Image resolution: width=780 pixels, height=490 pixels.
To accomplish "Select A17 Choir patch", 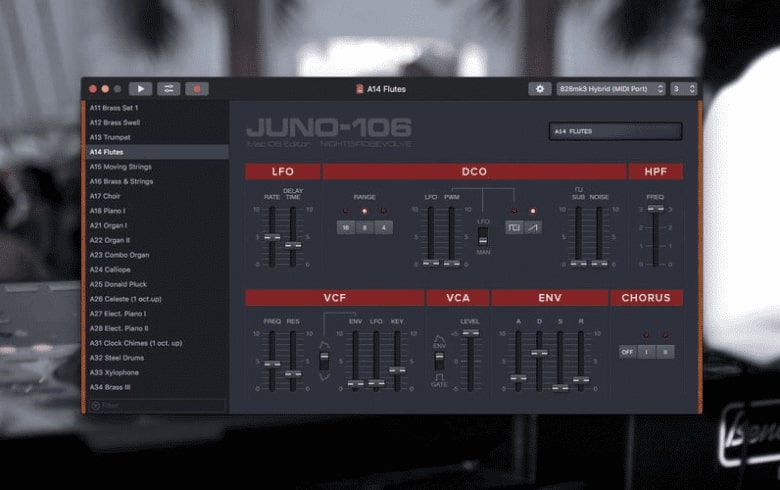I will (157, 196).
